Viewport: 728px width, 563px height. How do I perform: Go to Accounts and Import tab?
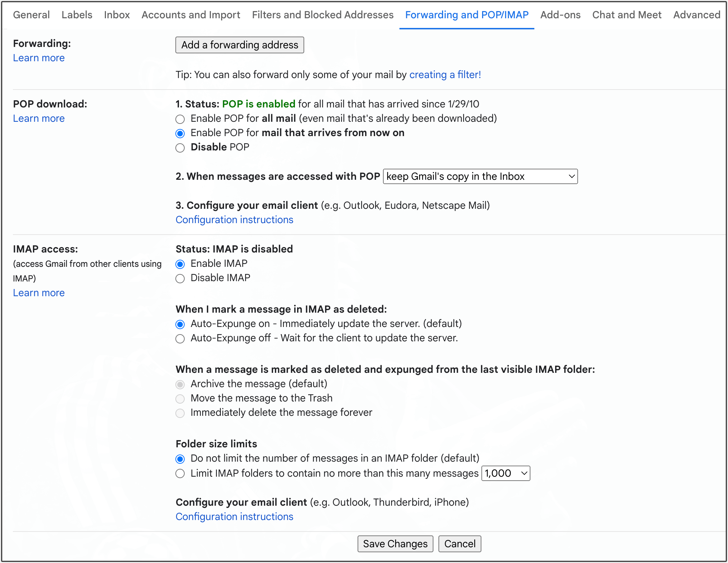point(191,15)
